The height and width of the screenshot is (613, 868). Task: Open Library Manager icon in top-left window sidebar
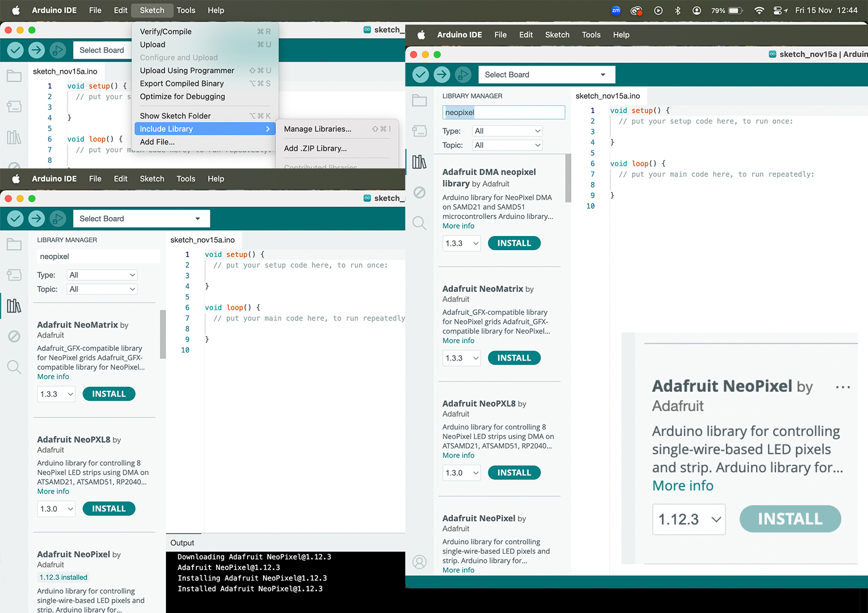point(14,137)
